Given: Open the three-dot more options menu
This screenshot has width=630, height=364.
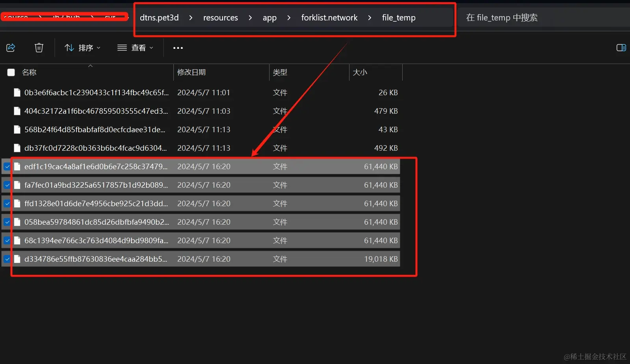Looking at the screenshot, I should point(178,48).
